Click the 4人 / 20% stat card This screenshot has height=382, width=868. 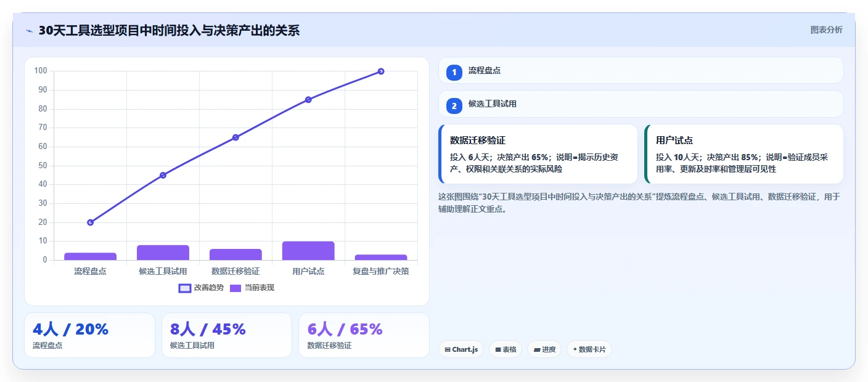tap(89, 335)
